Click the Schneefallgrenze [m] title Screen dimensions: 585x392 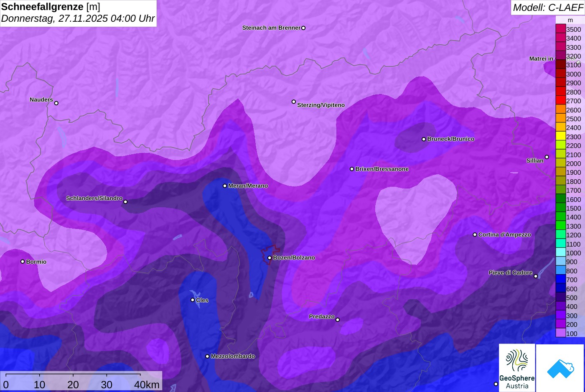[x=51, y=7]
